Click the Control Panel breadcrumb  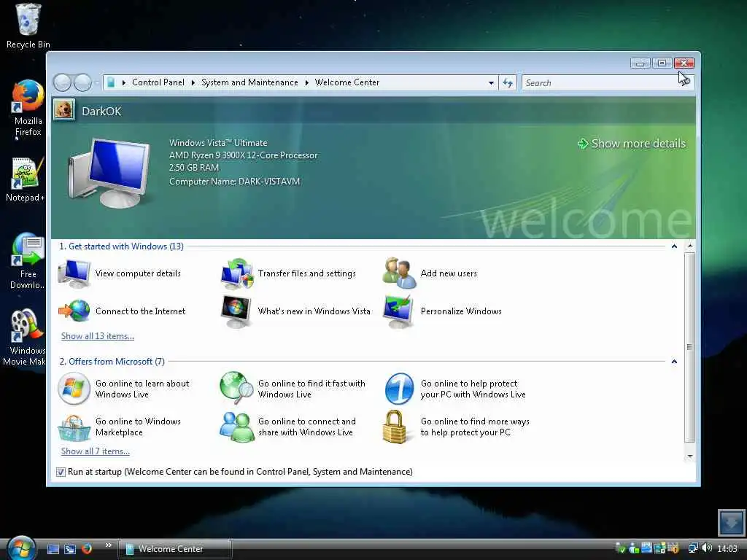158,82
